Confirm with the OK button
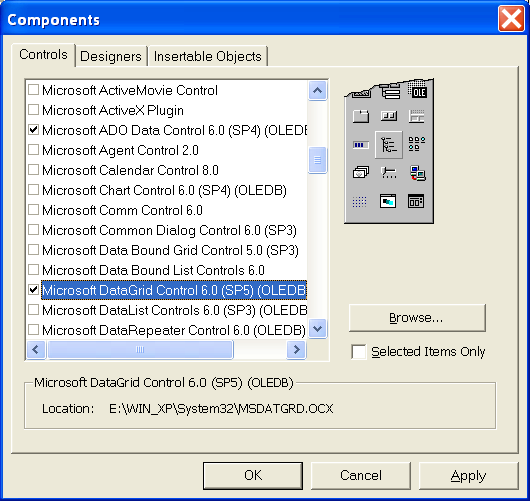The image size is (530, 501). [x=253, y=475]
